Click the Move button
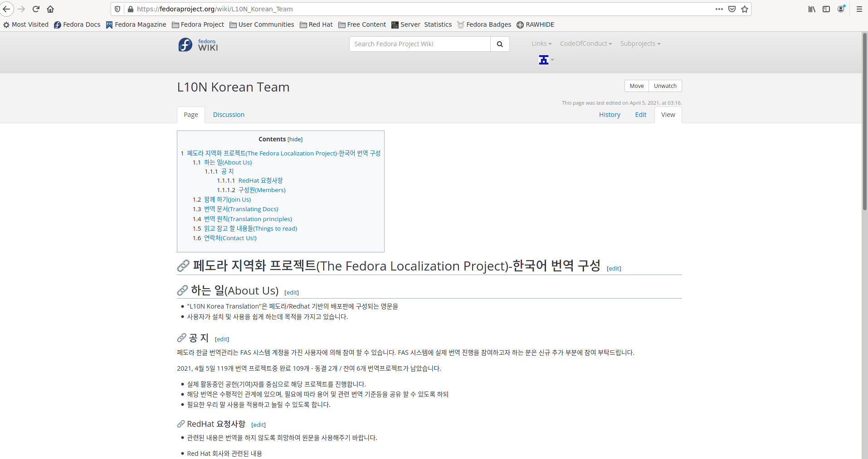Viewport: 868px width, 459px height. click(x=637, y=86)
